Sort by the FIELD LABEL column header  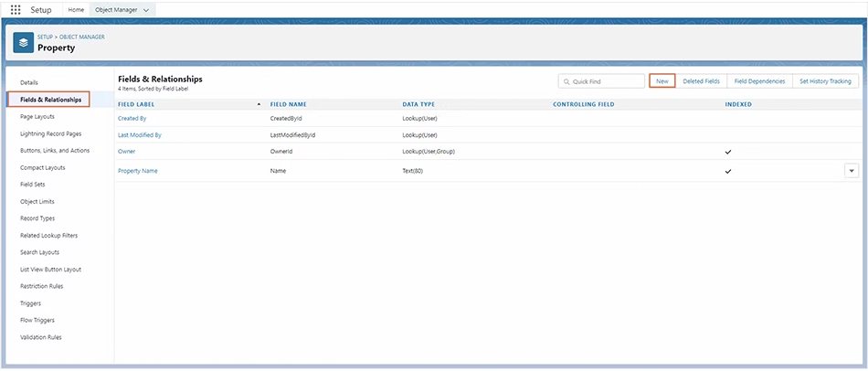tap(136, 104)
